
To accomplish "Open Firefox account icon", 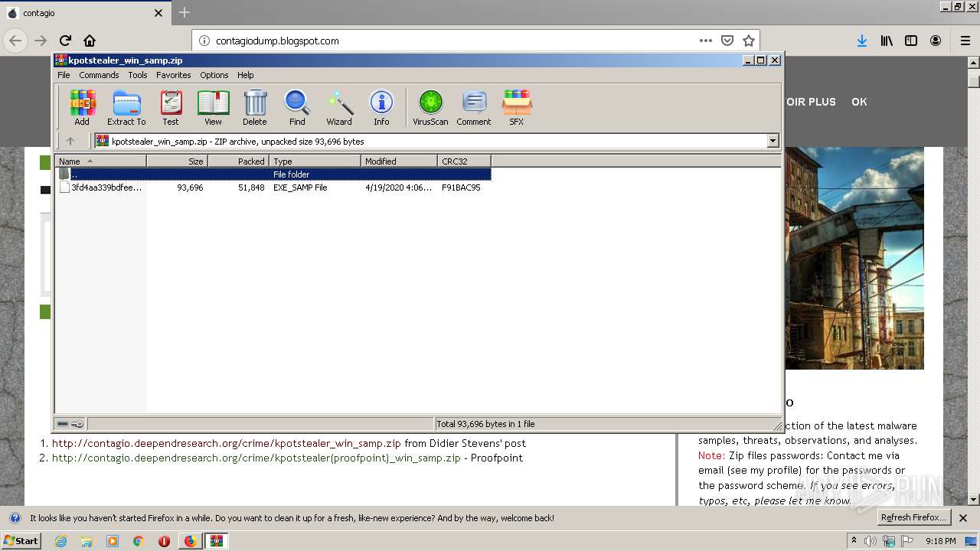I will (936, 41).
